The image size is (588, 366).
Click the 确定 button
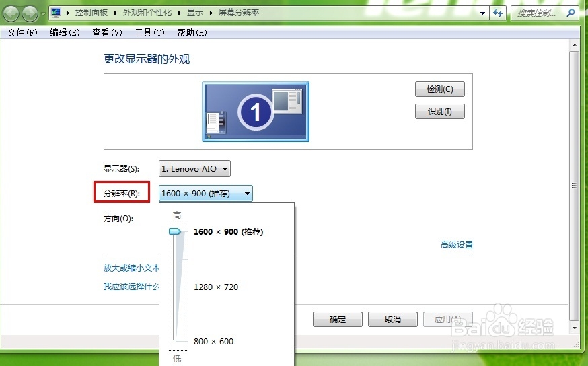pyautogui.click(x=338, y=319)
